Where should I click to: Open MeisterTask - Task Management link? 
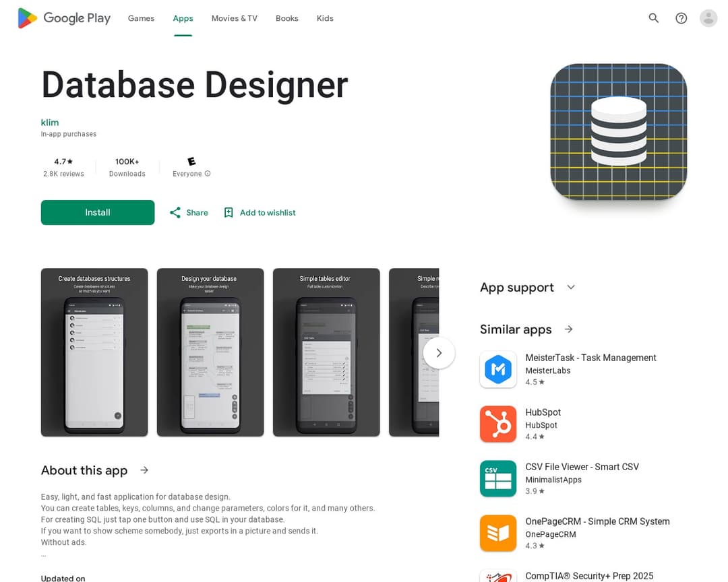590,358
